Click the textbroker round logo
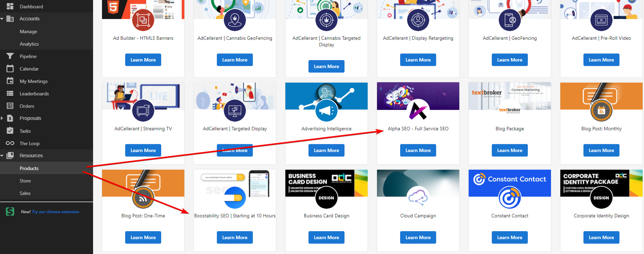 510,110
